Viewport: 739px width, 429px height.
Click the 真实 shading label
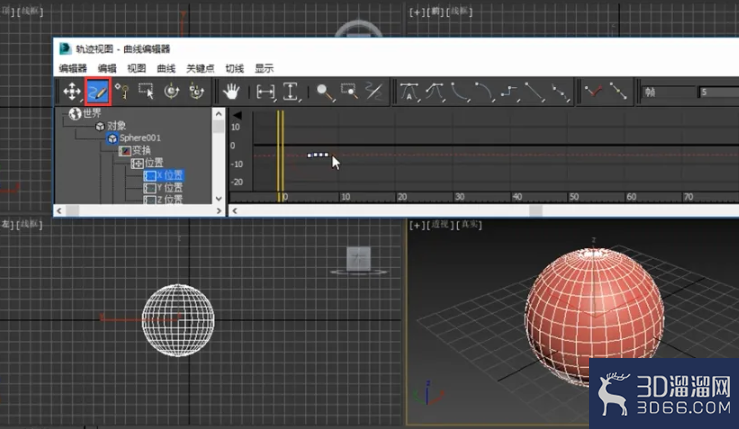coord(469,224)
